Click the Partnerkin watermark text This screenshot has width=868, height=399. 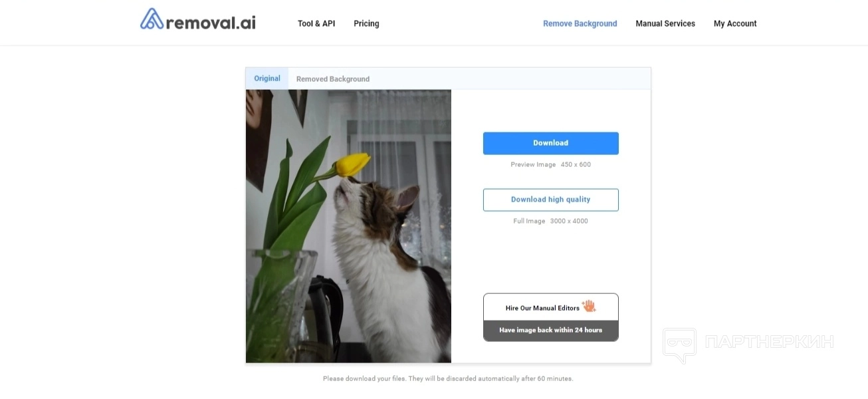(x=769, y=342)
